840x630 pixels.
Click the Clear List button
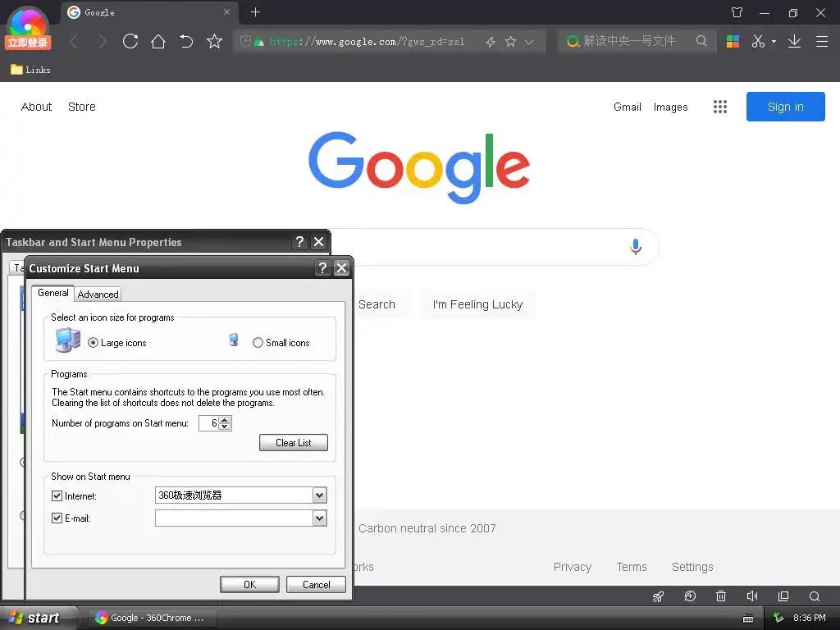[294, 442]
